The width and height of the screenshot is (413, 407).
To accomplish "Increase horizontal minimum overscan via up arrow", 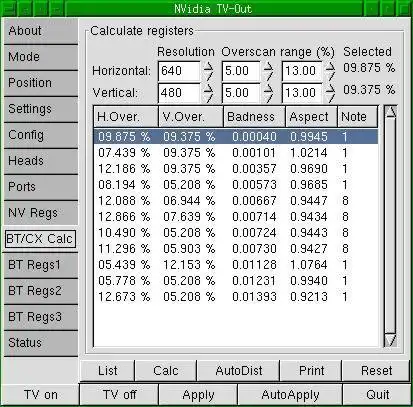I will (268, 67).
